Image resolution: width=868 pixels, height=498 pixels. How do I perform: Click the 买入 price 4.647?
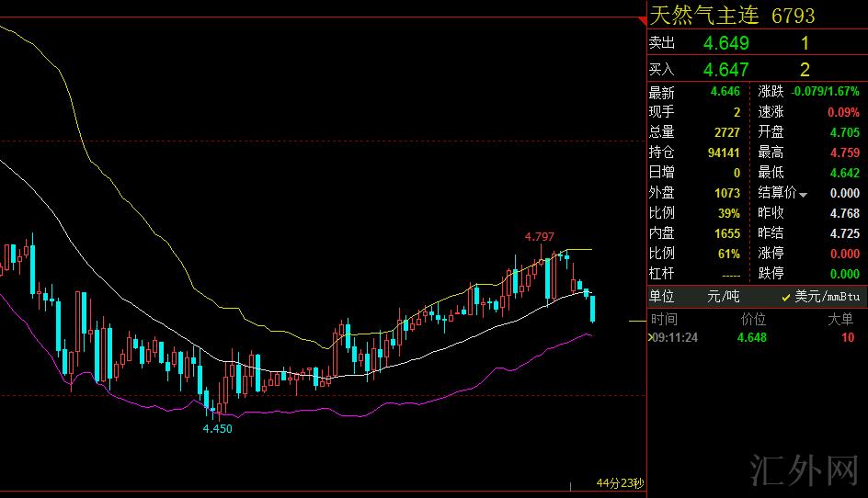click(725, 70)
